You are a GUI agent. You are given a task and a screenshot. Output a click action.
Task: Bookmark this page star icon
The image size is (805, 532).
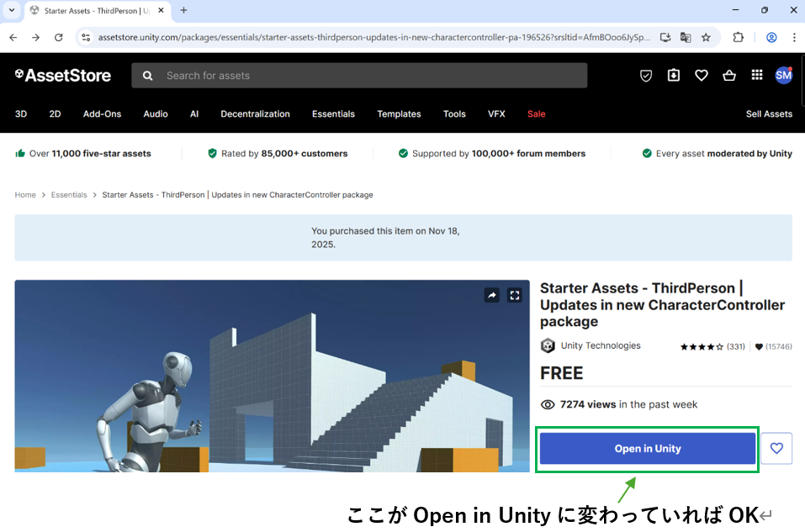point(706,38)
